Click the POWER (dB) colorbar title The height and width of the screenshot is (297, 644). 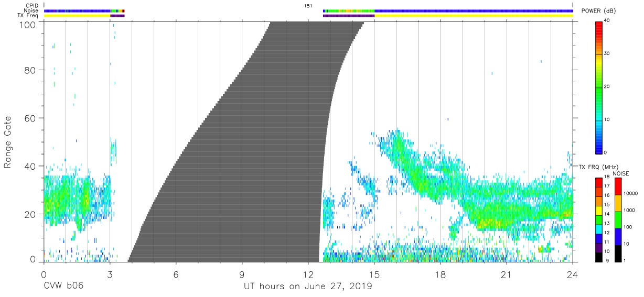pos(599,11)
